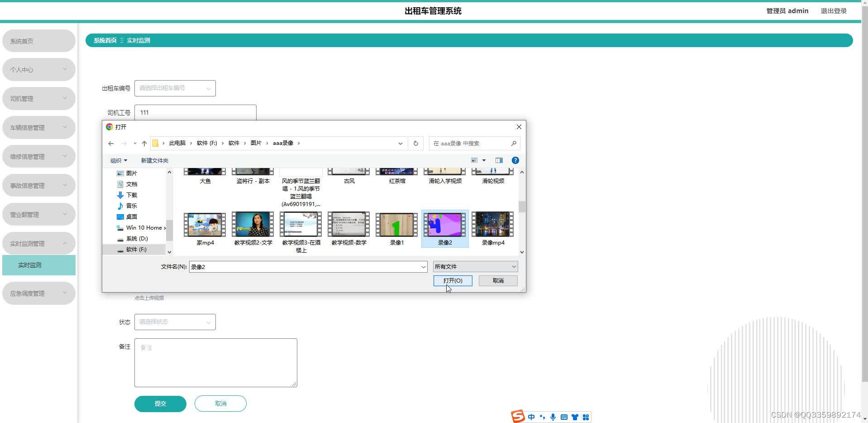Viewport: 868px width, 423px height.
Task: Select the 红茶馆 file
Action: [x=397, y=177]
